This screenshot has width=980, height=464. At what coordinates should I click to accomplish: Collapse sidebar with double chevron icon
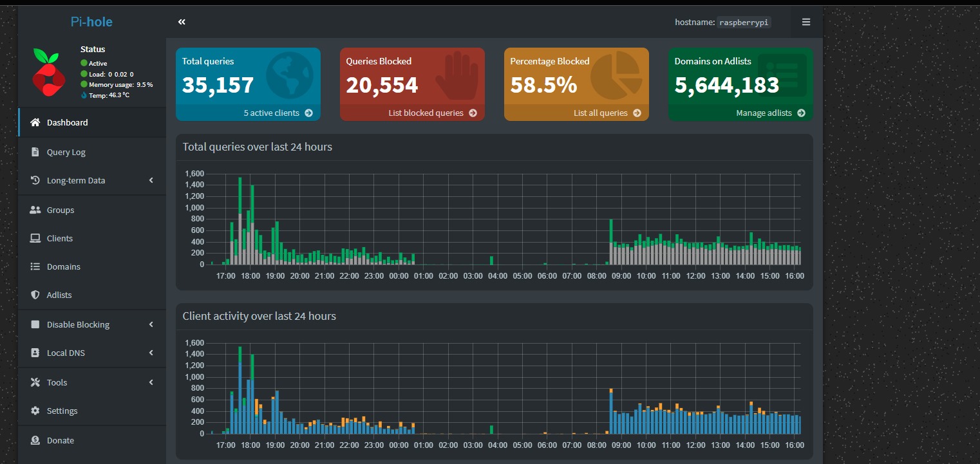tap(182, 22)
